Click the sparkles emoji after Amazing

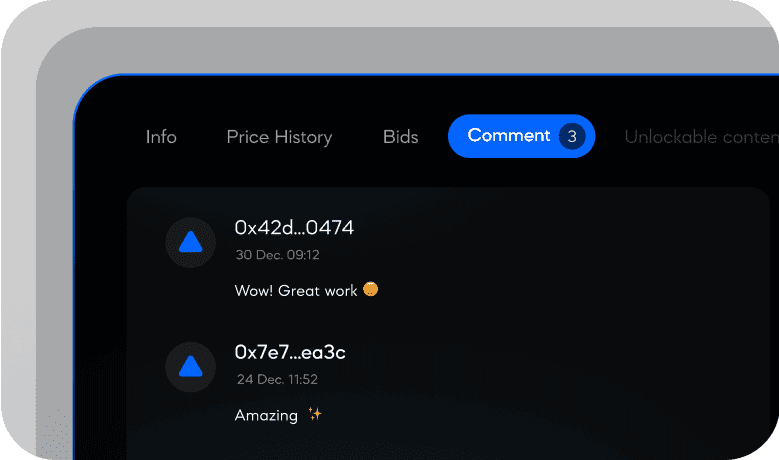pos(315,414)
